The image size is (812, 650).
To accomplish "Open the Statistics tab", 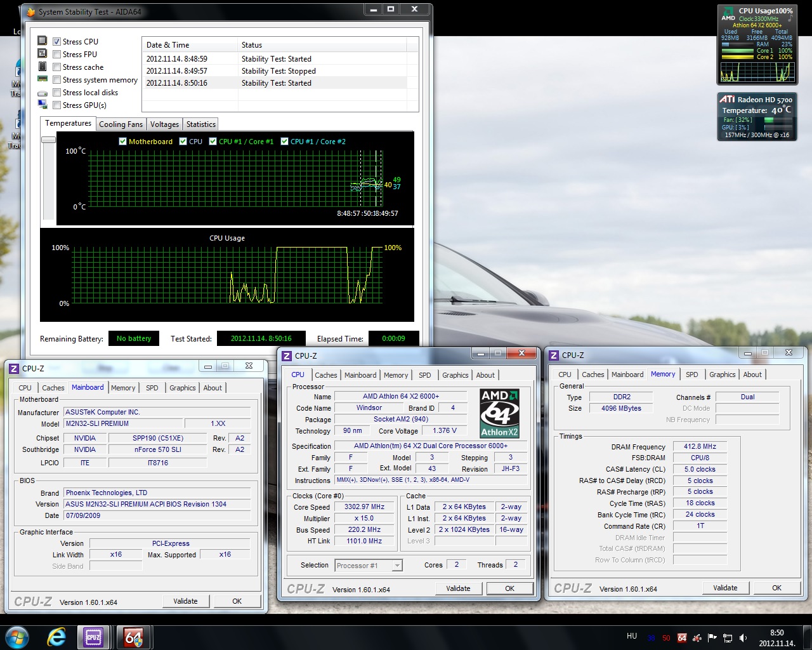I will 201,124.
